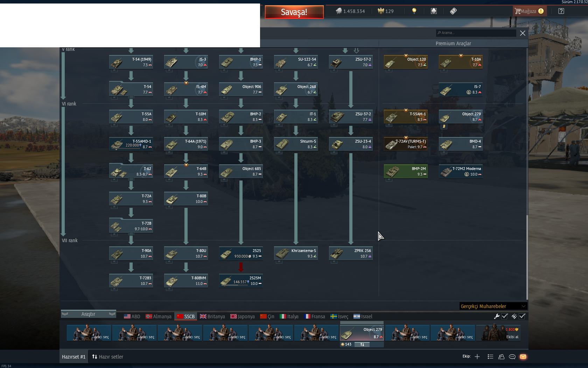This screenshot has width=588, height=368.
Task: Select the premium T-10A card
Action: [x=461, y=62]
